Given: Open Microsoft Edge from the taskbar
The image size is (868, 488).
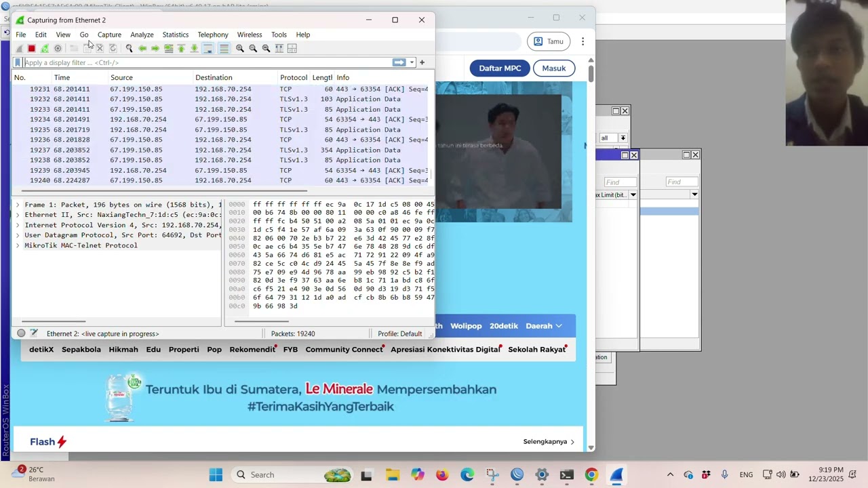Looking at the screenshot, I should [x=467, y=475].
